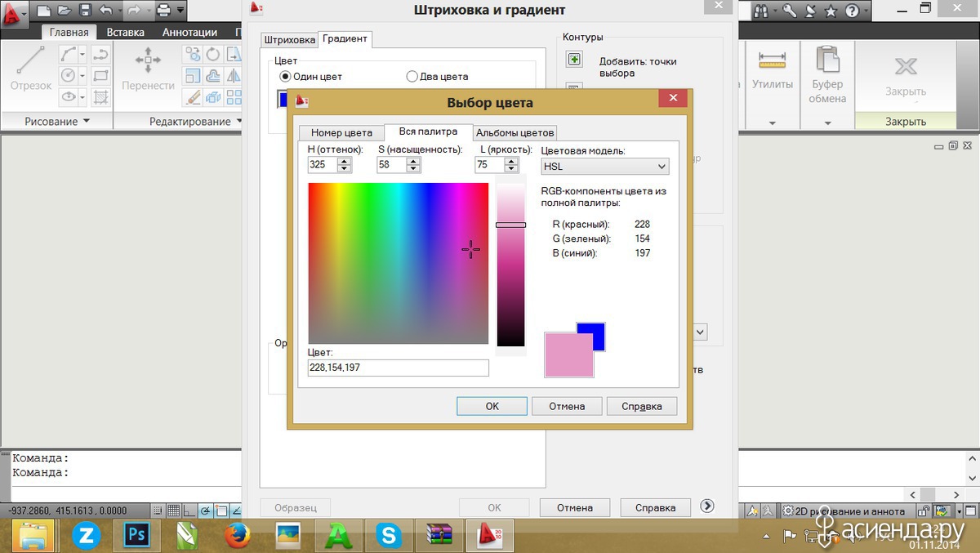This screenshot has height=553, width=980.
Task: Click the blue old color preview swatch
Action: 598,330
